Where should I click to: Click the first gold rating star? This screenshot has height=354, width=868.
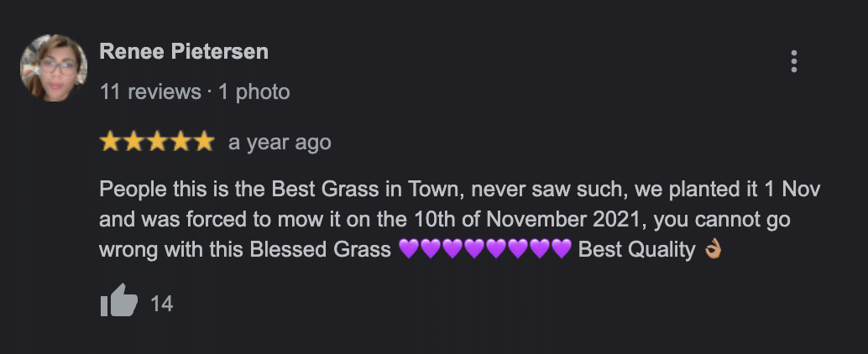click(109, 143)
